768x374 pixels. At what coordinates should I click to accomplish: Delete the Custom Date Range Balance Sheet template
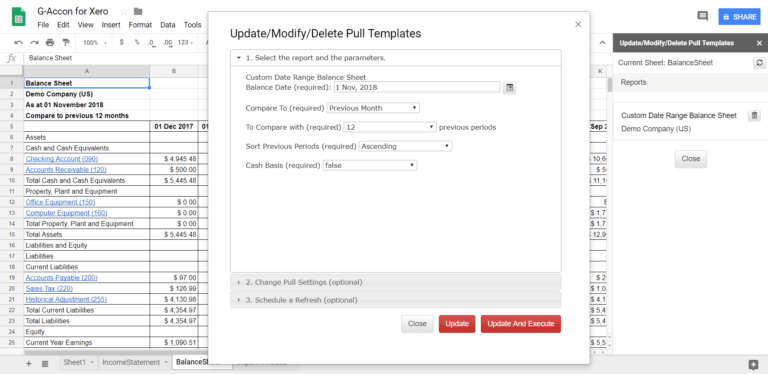click(754, 116)
